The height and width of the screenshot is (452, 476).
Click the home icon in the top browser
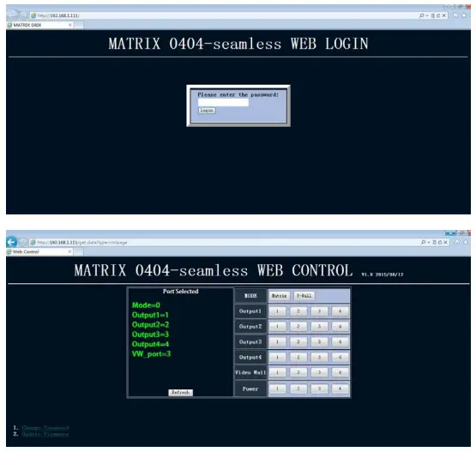[x=455, y=15]
